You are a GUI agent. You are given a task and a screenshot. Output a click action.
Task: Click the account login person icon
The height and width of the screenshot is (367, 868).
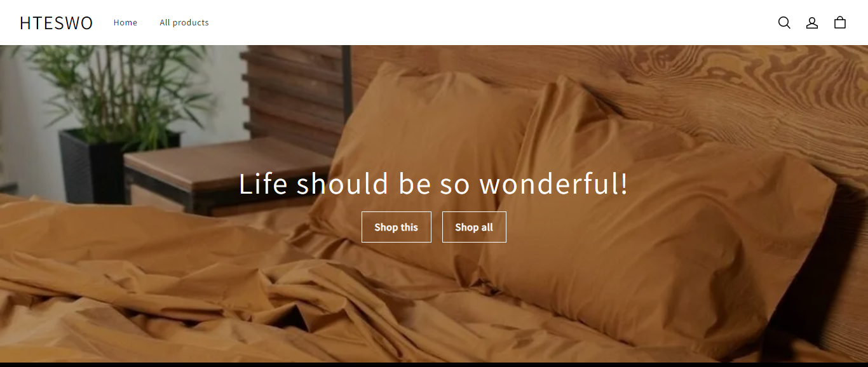coord(812,23)
